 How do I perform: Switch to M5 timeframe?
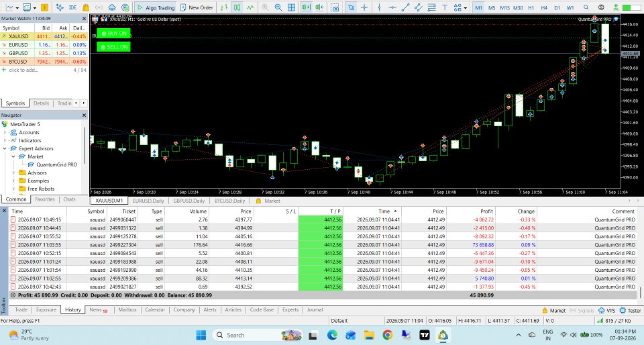492,7
